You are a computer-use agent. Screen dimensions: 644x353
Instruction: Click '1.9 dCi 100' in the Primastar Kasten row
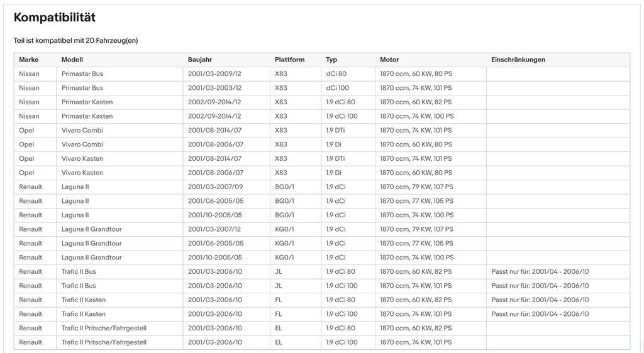click(341, 116)
